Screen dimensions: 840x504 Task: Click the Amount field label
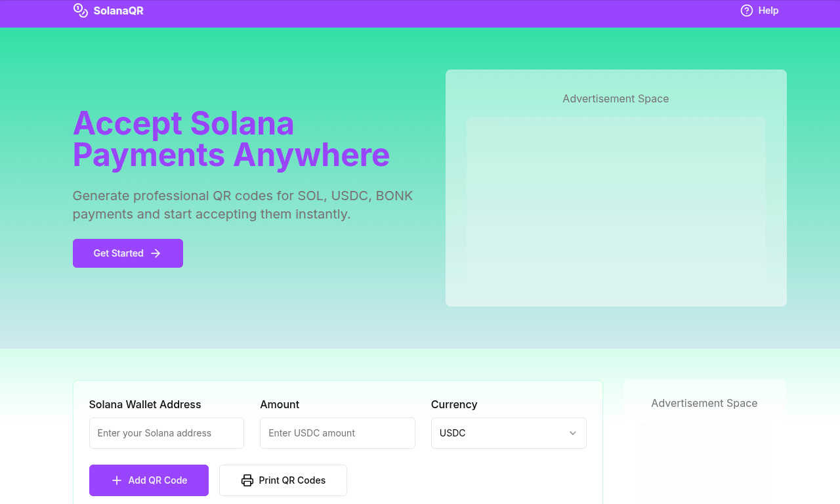click(280, 404)
